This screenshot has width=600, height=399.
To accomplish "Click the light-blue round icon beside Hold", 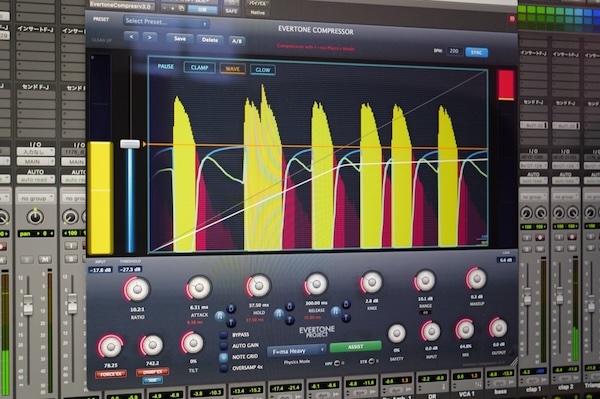I will pyautogui.click(x=279, y=314).
